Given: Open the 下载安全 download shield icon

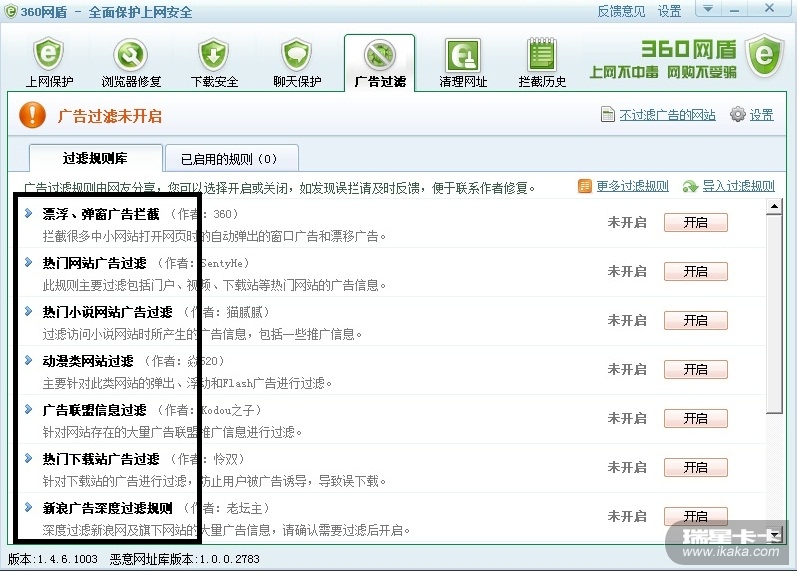Looking at the screenshot, I should 213,54.
